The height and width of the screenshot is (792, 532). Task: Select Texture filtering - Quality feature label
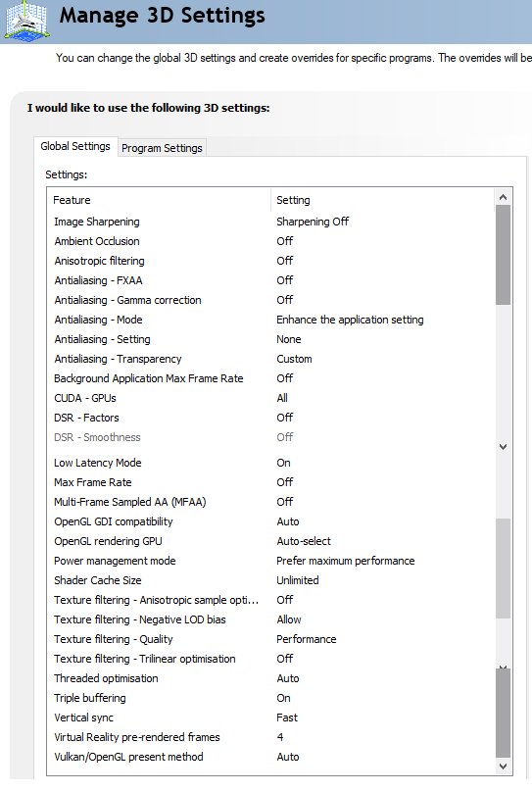[x=113, y=639]
